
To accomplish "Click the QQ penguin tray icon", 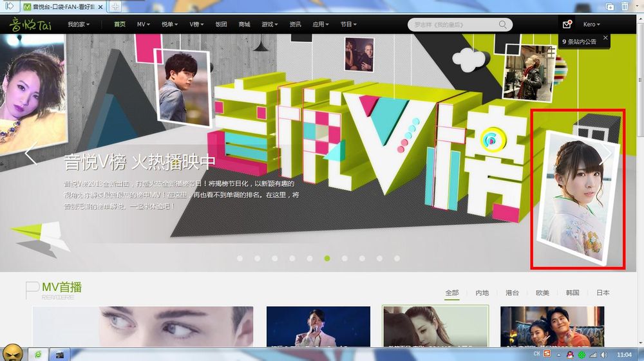I will (570, 355).
